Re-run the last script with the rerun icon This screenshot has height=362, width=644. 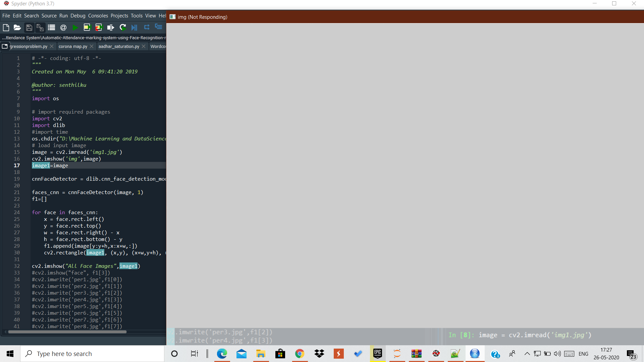coord(123,27)
